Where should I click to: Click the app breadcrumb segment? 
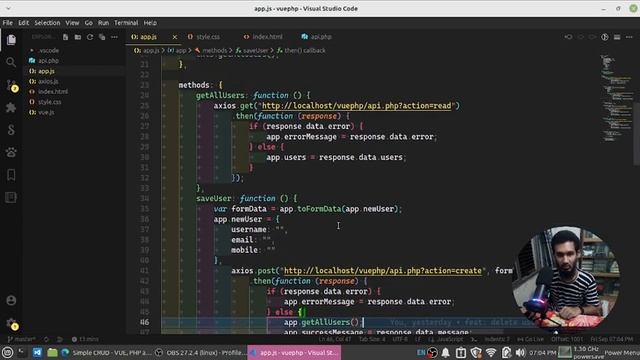click(x=177, y=51)
